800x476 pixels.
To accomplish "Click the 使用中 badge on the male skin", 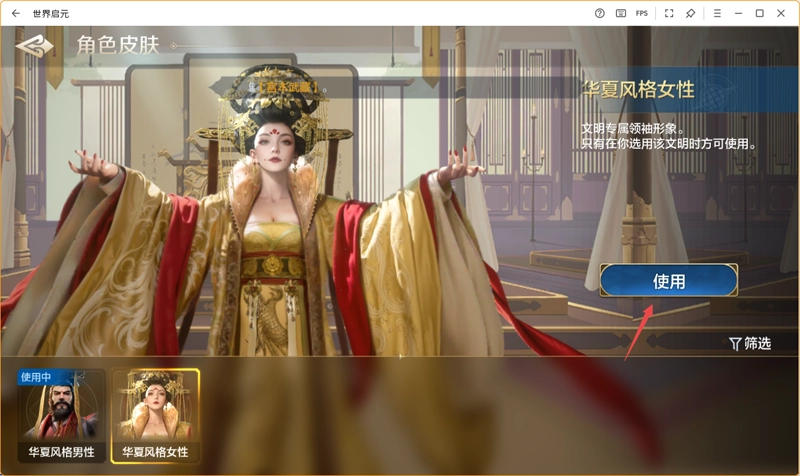I will click(x=36, y=377).
